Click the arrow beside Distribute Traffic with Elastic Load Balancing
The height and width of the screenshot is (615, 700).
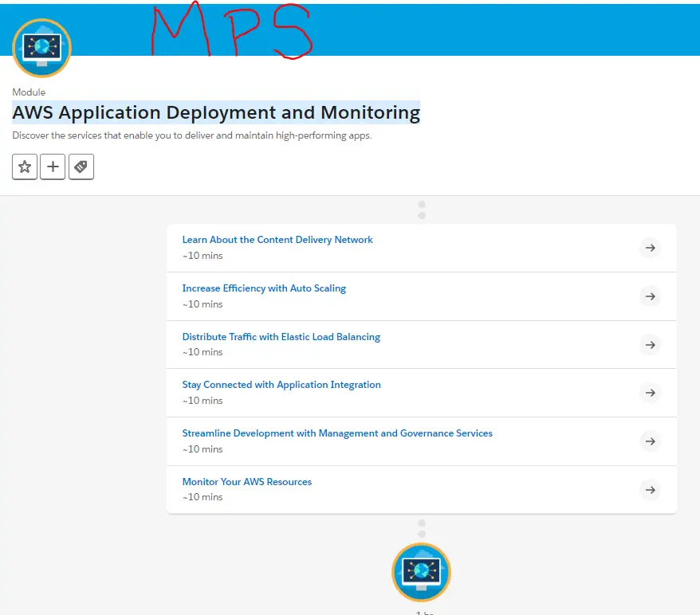(650, 344)
